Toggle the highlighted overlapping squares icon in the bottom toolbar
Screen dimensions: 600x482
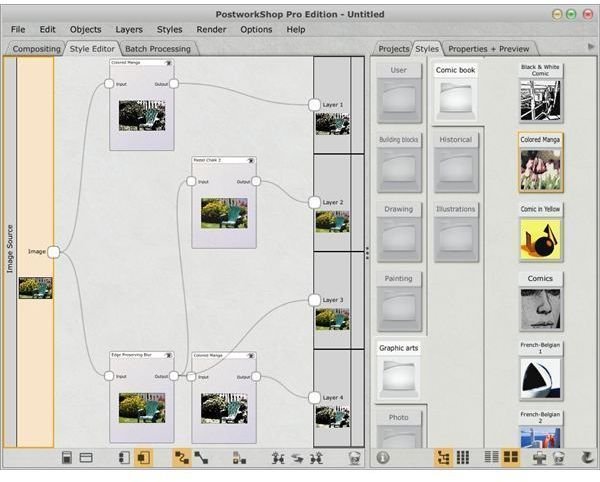click(x=143, y=458)
